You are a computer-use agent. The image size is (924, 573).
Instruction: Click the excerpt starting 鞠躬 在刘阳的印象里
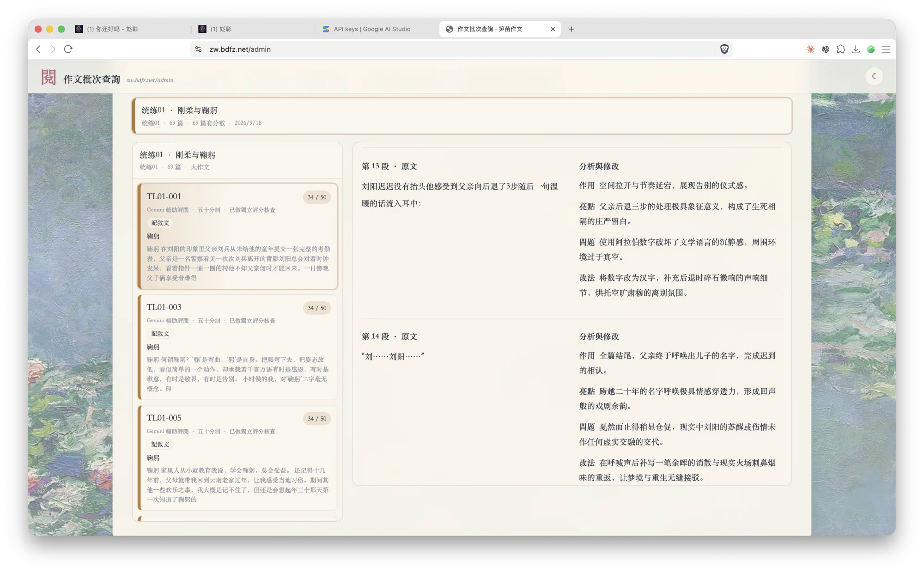coord(238,263)
